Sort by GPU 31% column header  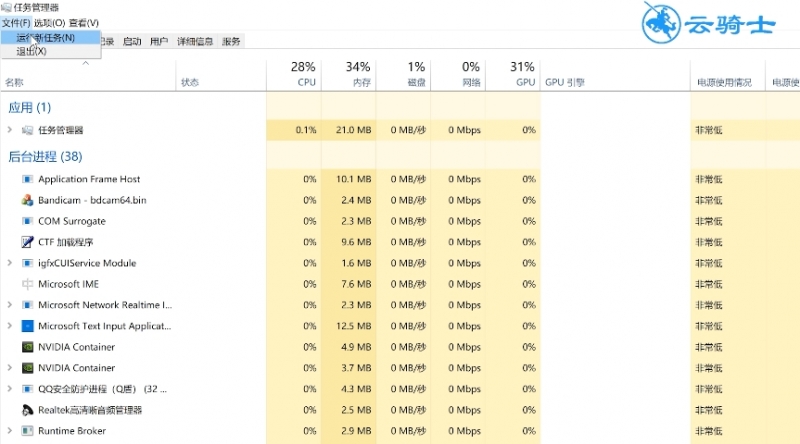point(513,76)
